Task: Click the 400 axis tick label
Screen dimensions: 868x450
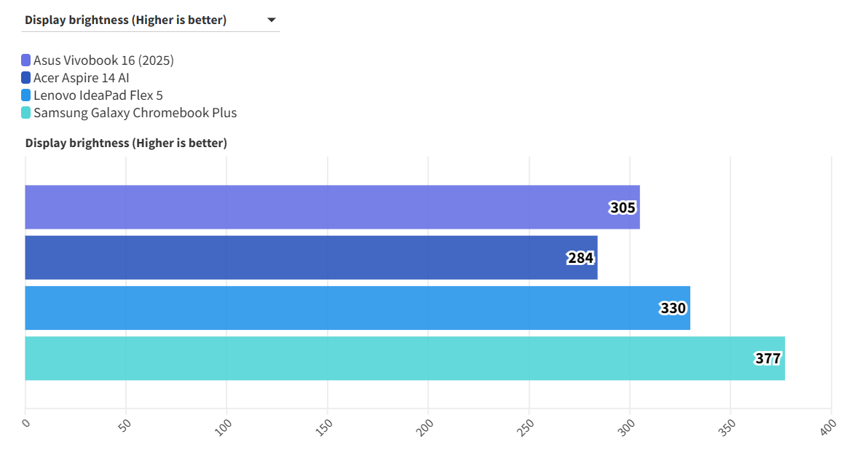Action: [x=827, y=427]
